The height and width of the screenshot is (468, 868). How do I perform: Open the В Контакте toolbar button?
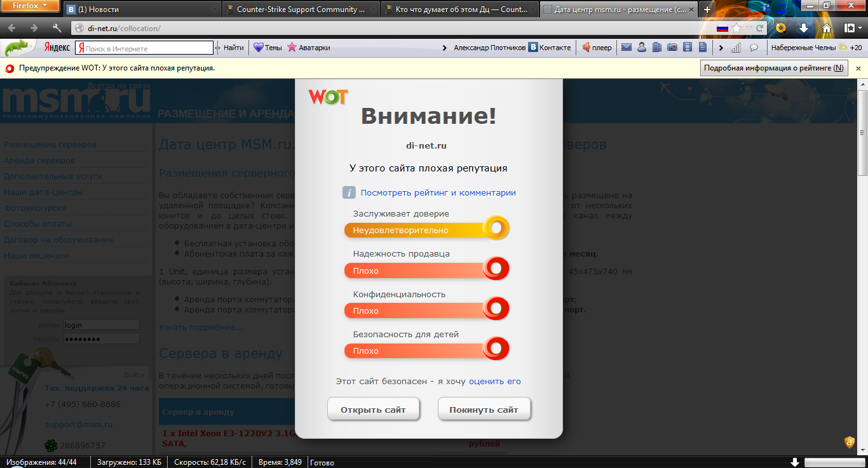(550, 48)
